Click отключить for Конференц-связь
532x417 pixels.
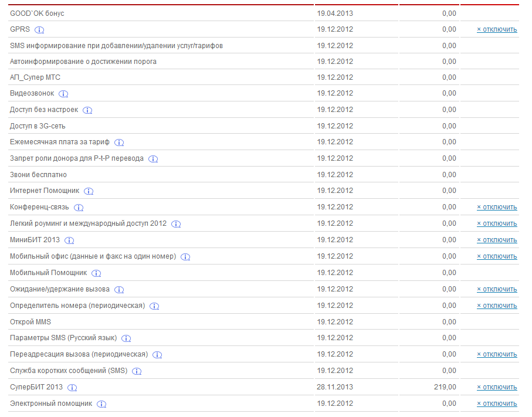click(x=497, y=207)
